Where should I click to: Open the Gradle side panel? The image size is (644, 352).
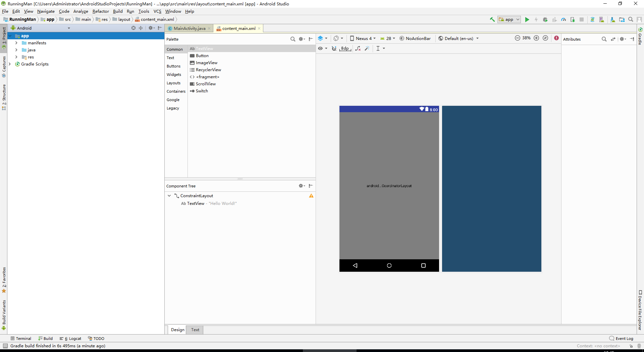(x=640, y=36)
